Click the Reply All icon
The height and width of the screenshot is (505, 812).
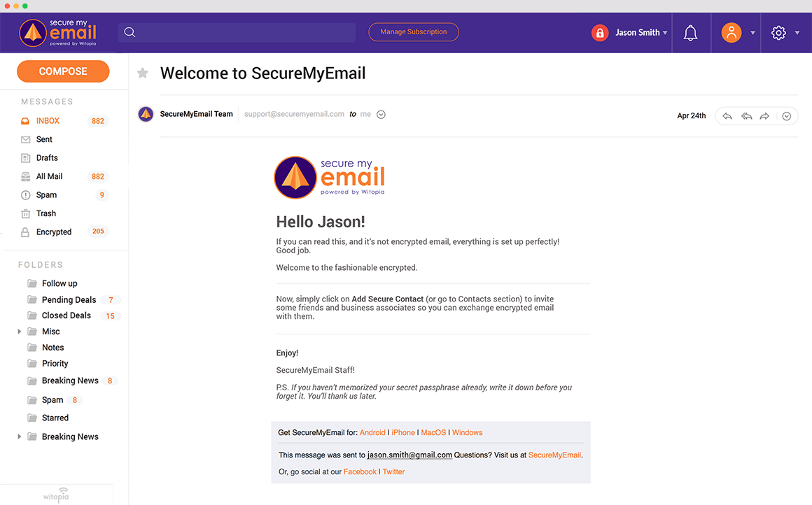[x=746, y=116]
